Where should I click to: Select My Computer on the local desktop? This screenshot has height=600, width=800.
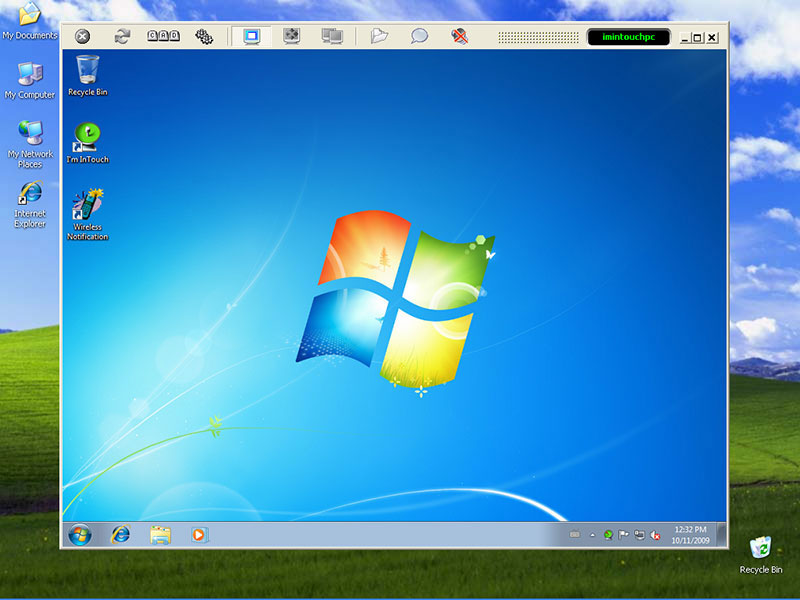pos(30,80)
